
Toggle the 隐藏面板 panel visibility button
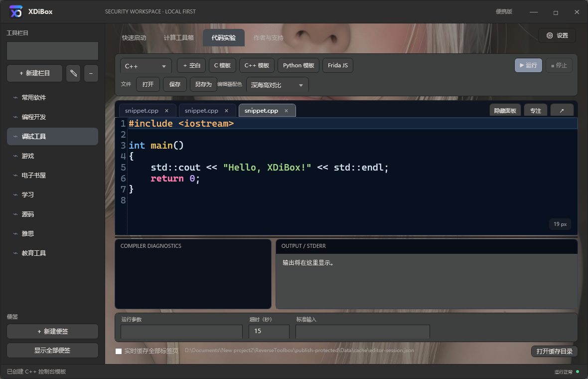pyautogui.click(x=505, y=111)
